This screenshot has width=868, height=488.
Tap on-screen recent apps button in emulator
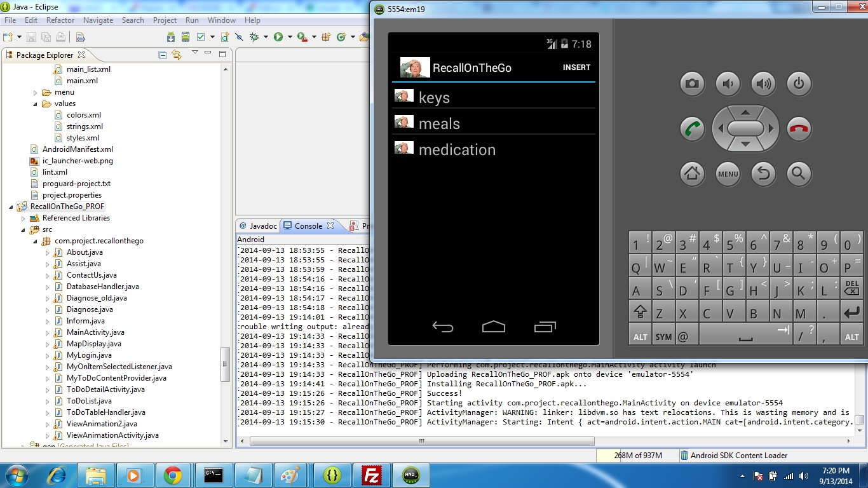click(x=545, y=327)
